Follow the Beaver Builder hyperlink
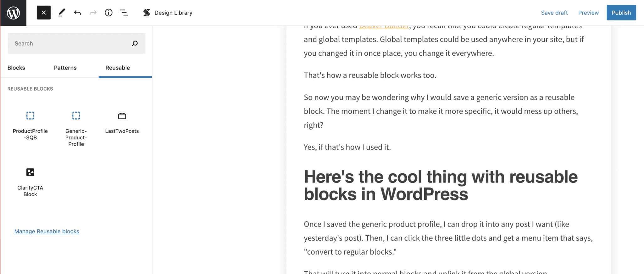This screenshot has height=274, width=644. (x=384, y=26)
